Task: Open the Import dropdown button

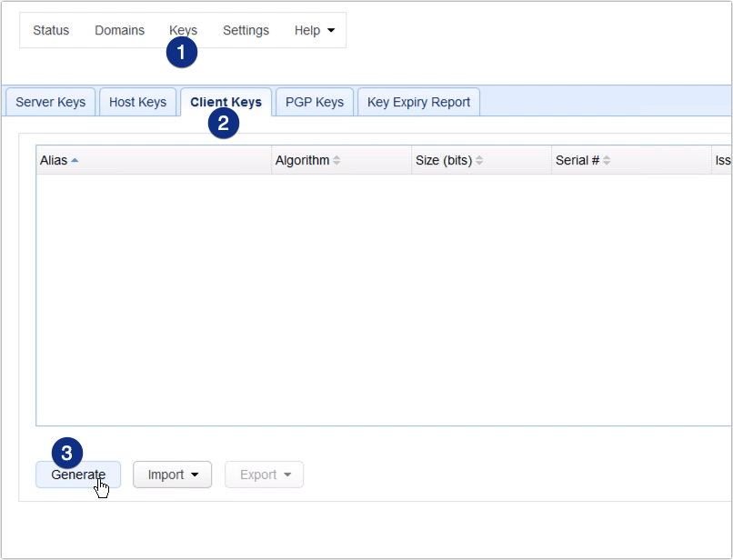Action: point(172,475)
